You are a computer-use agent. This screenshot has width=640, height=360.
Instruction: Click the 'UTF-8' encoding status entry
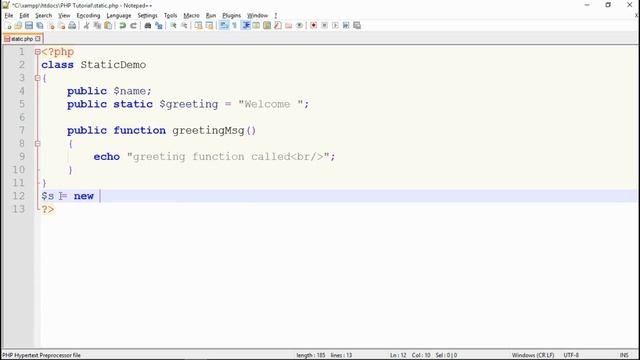571,355
